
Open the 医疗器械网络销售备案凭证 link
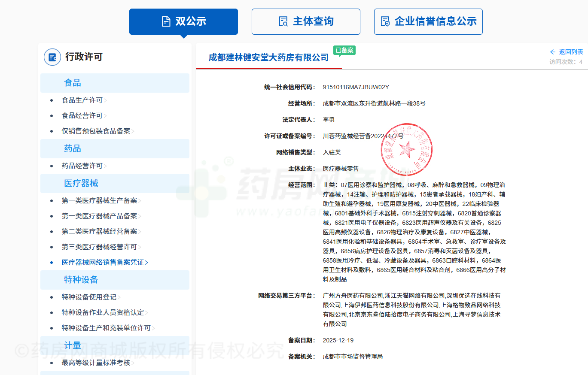click(x=104, y=262)
